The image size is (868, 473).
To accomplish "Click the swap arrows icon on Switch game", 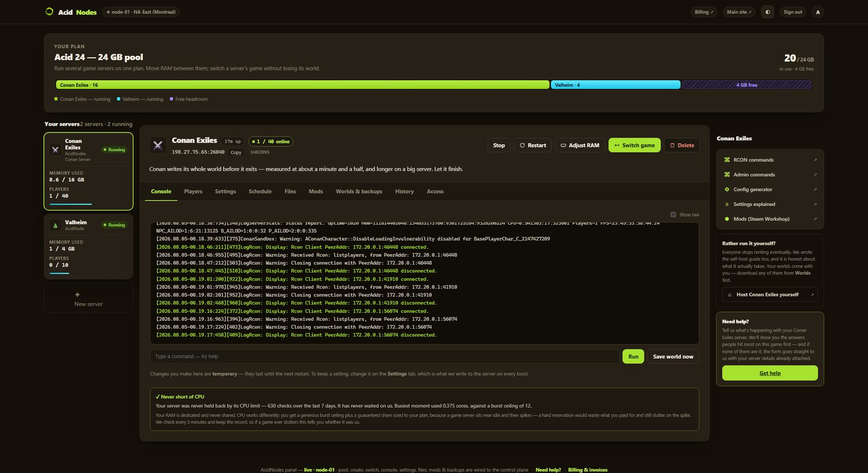I will (617, 145).
